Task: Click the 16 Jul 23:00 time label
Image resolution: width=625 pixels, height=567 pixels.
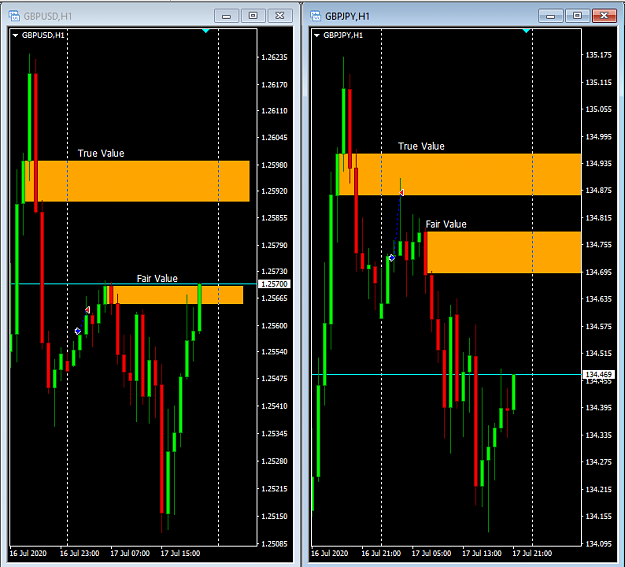Action: pyautogui.click(x=79, y=553)
